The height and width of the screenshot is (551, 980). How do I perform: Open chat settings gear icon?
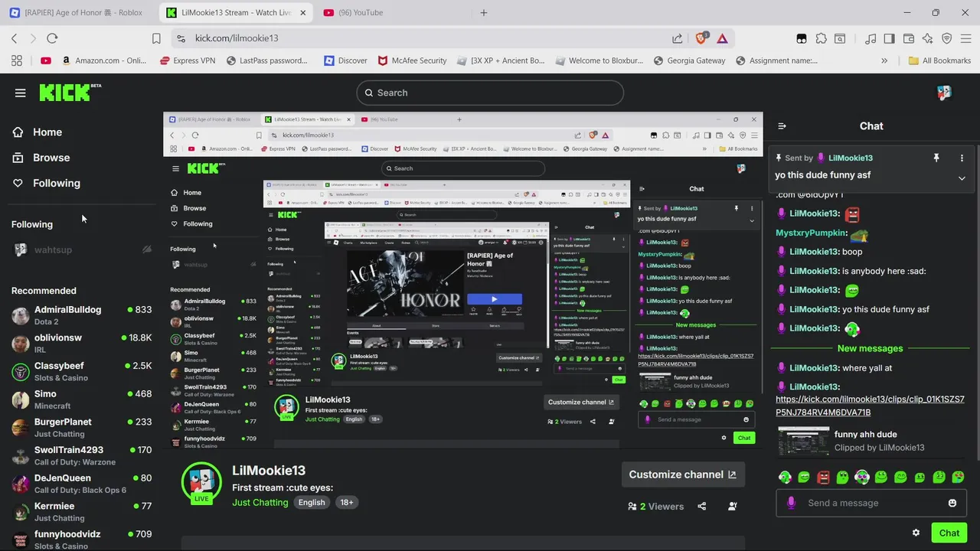[x=916, y=533]
